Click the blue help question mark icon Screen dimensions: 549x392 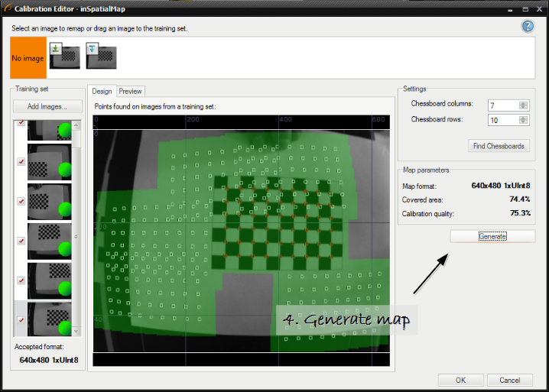pyautogui.click(x=528, y=27)
